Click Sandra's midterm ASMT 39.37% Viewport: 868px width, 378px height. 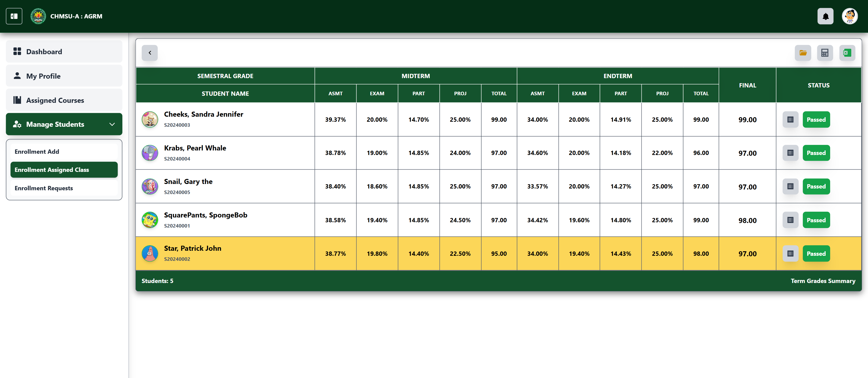[x=335, y=119]
